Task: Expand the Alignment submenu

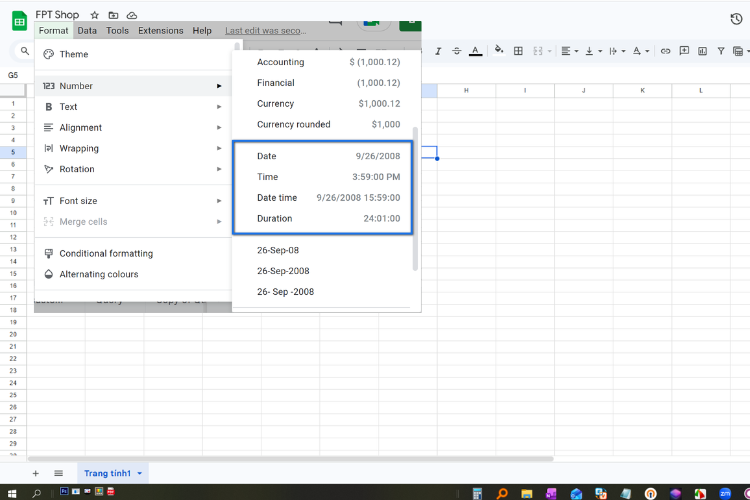Action: pos(133,128)
